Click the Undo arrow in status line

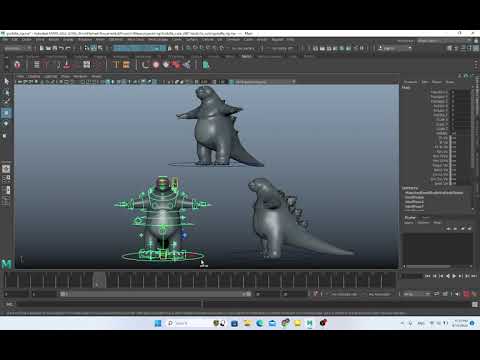pos(62,48)
